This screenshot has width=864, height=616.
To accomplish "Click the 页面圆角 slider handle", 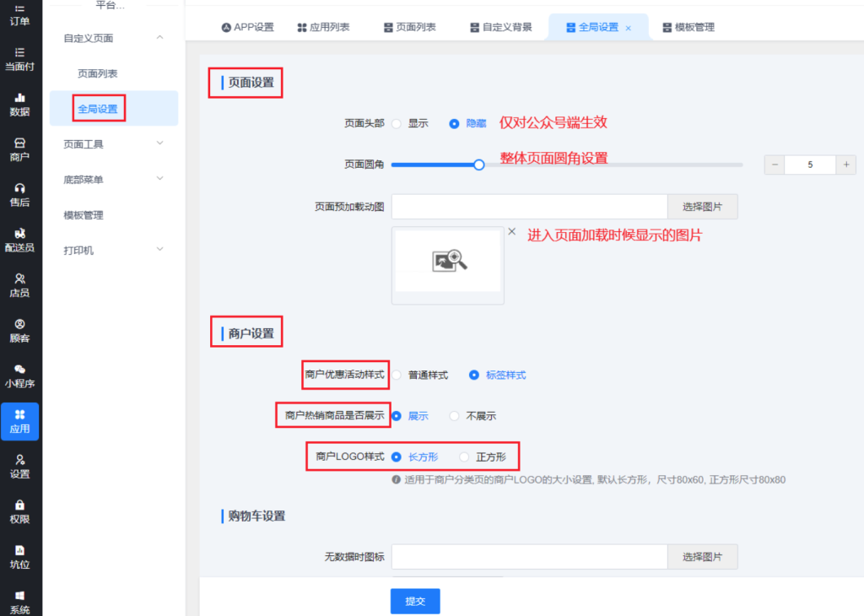I will click(478, 165).
